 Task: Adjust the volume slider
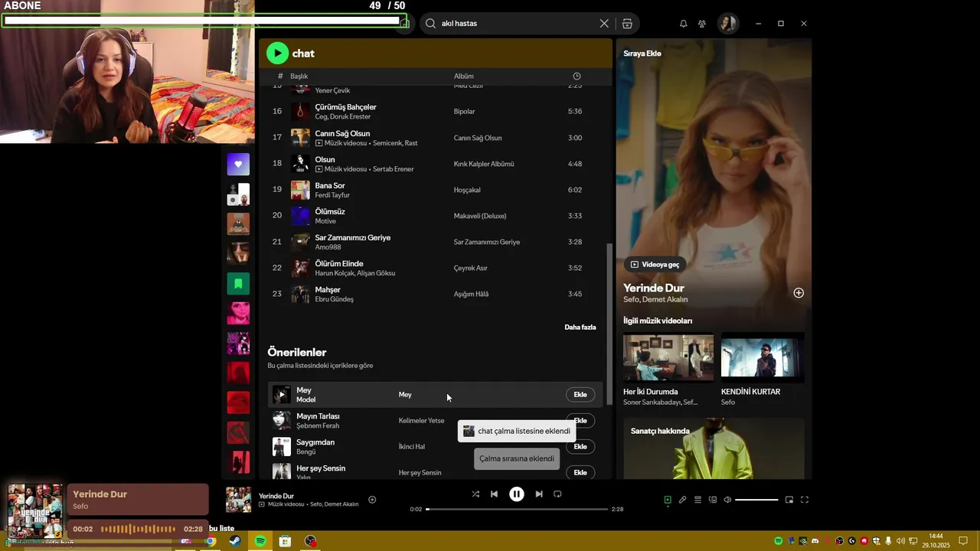click(x=756, y=500)
